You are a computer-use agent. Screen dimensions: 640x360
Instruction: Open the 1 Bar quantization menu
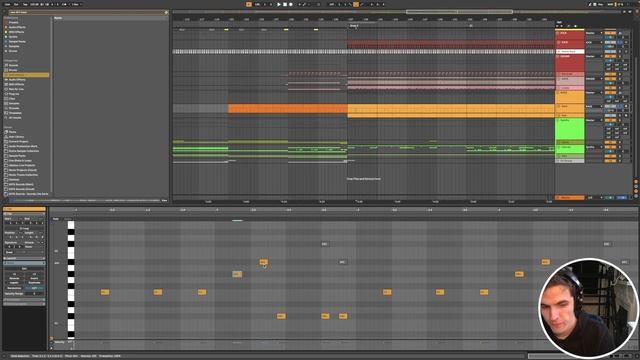tap(75, 4)
